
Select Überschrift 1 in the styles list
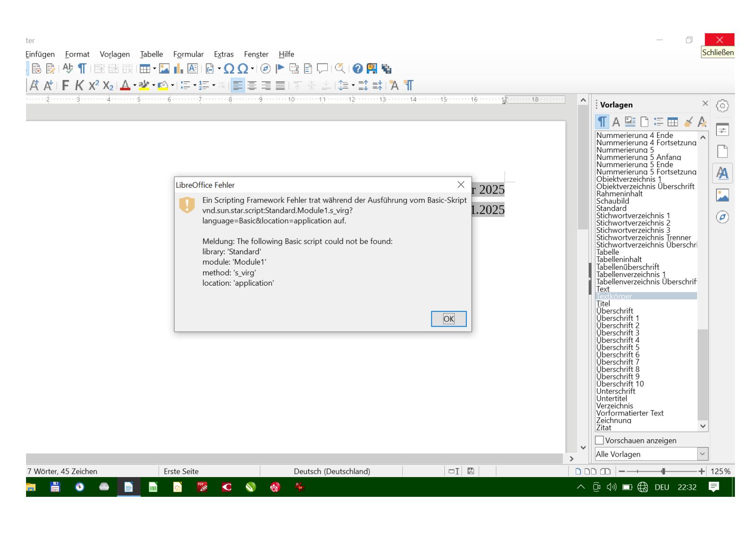click(618, 318)
